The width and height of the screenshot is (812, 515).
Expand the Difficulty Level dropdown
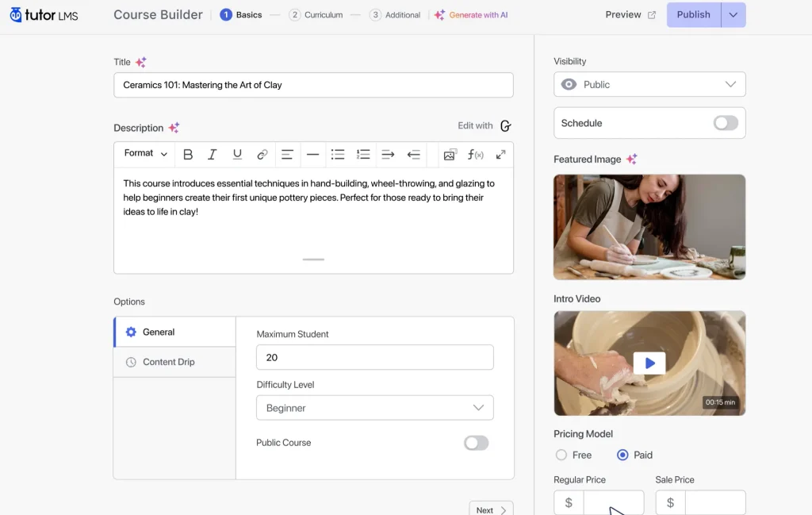pos(374,408)
